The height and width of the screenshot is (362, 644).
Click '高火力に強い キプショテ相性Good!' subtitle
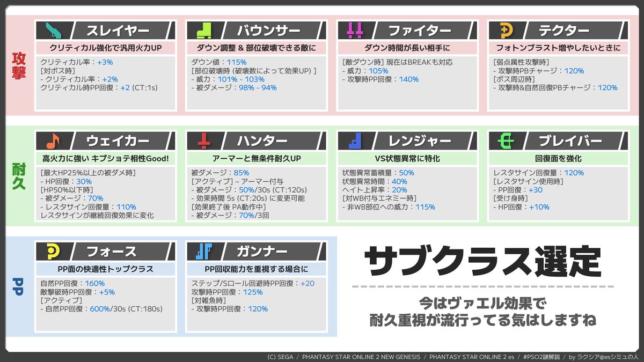106,159
